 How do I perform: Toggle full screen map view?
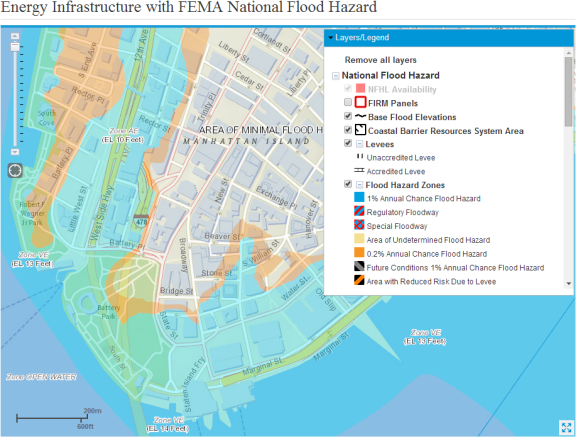click(x=566, y=427)
